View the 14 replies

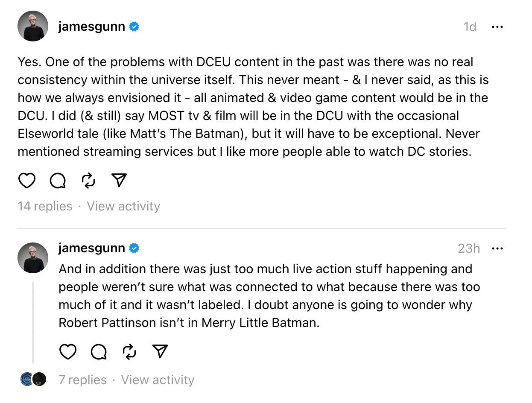coord(45,206)
